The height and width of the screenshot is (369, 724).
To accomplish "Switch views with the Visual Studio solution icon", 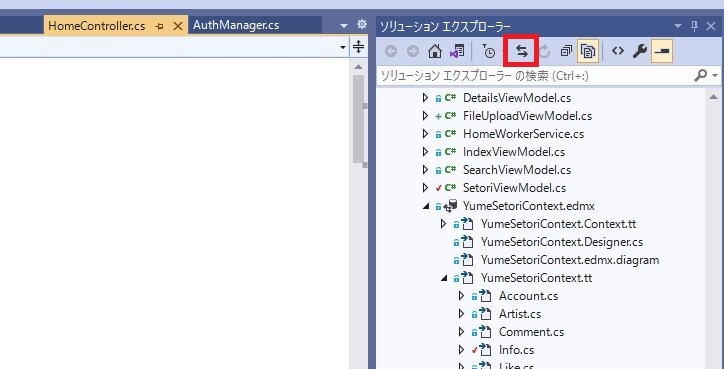I will tap(457, 51).
